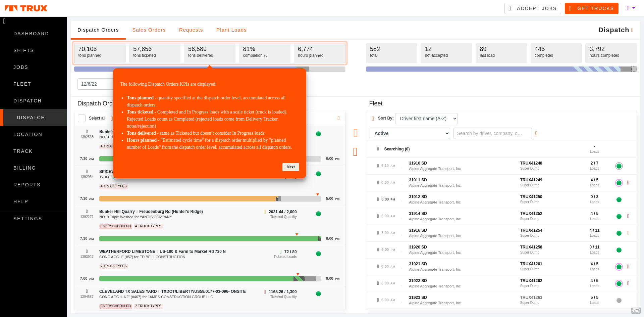Open the map view icon beside the search field
The image size is (644, 317).
tap(536, 133)
